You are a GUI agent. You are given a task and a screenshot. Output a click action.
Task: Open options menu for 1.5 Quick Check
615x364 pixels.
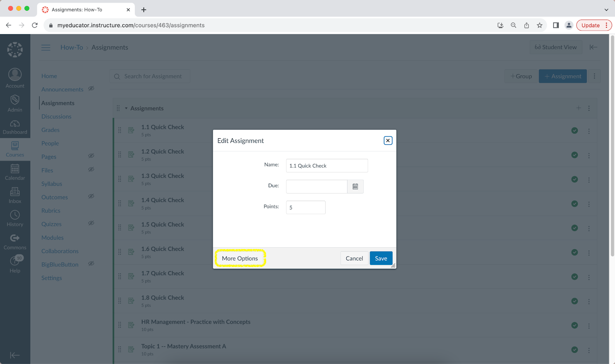589,228
